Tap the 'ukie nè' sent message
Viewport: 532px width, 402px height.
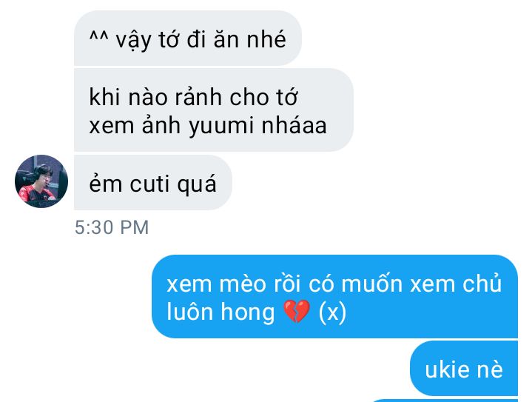click(x=464, y=369)
